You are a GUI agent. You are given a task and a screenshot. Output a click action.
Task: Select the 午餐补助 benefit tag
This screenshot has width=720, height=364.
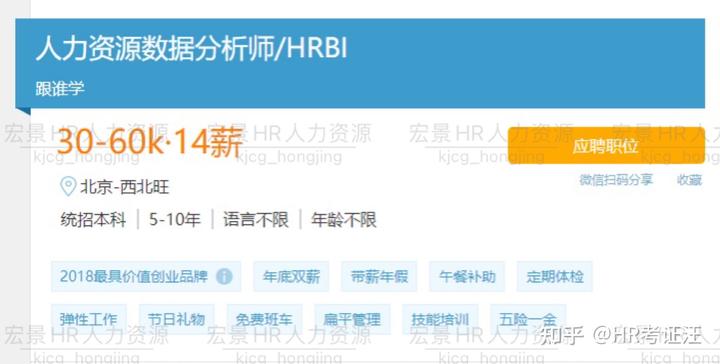[467, 276]
